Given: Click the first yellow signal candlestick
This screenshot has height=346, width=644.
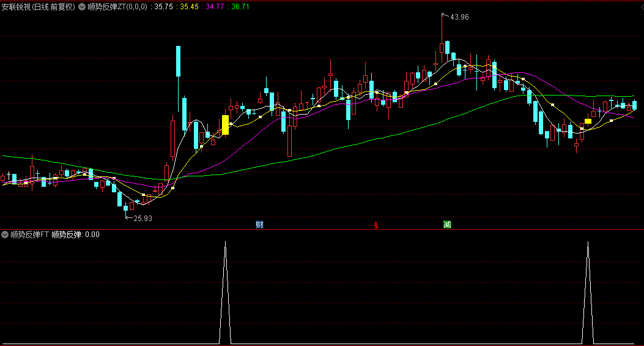Looking at the screenshot, I should [x=225, y=125].
